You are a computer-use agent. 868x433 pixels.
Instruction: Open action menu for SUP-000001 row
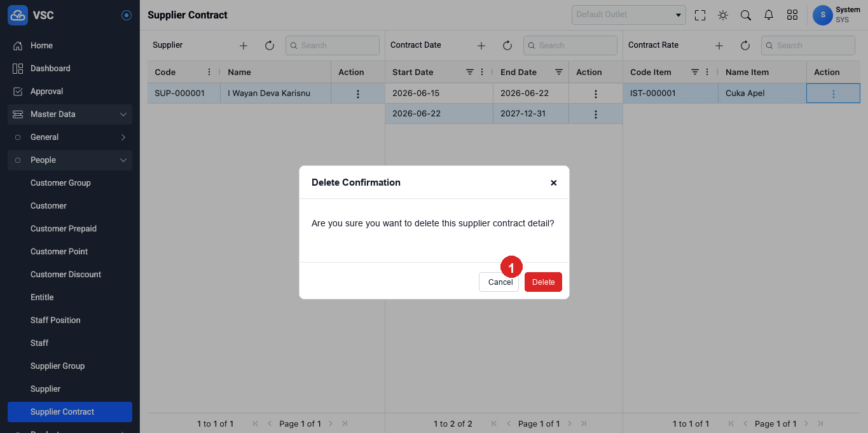(x=358, y=93)
